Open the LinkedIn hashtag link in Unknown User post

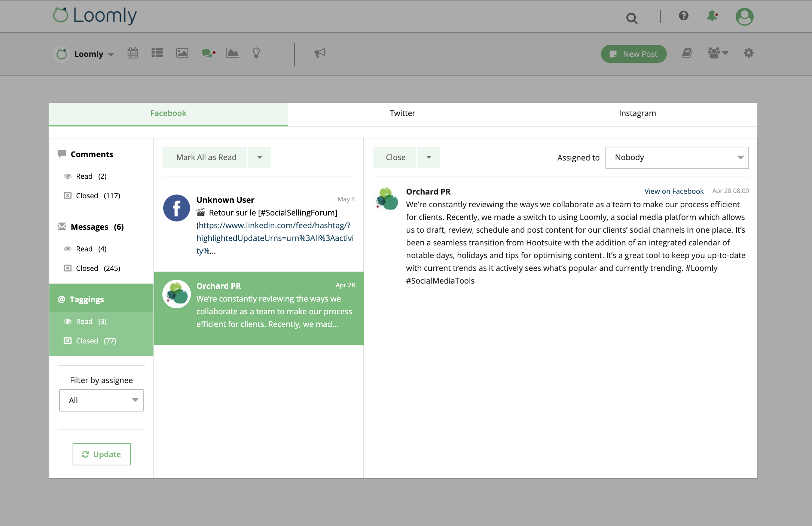click(275, 238)
